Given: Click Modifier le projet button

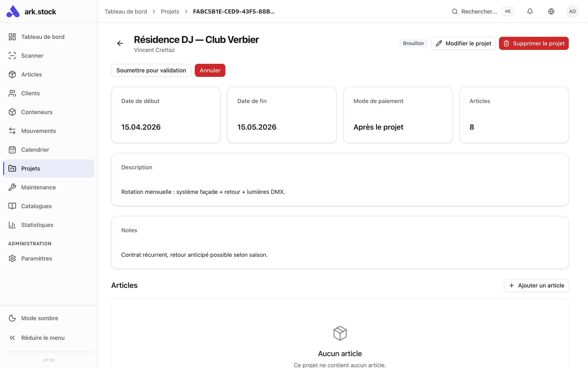Looking at the screenshot, I should (463, 43).
